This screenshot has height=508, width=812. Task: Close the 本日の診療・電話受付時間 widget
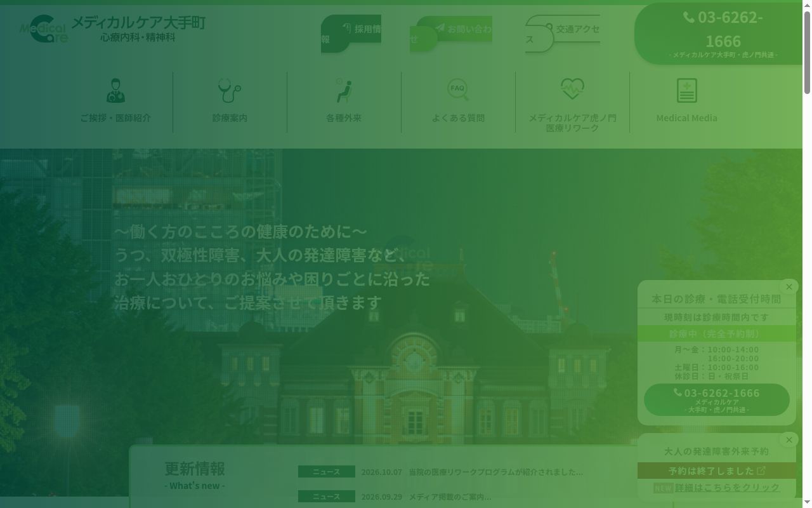789,287
